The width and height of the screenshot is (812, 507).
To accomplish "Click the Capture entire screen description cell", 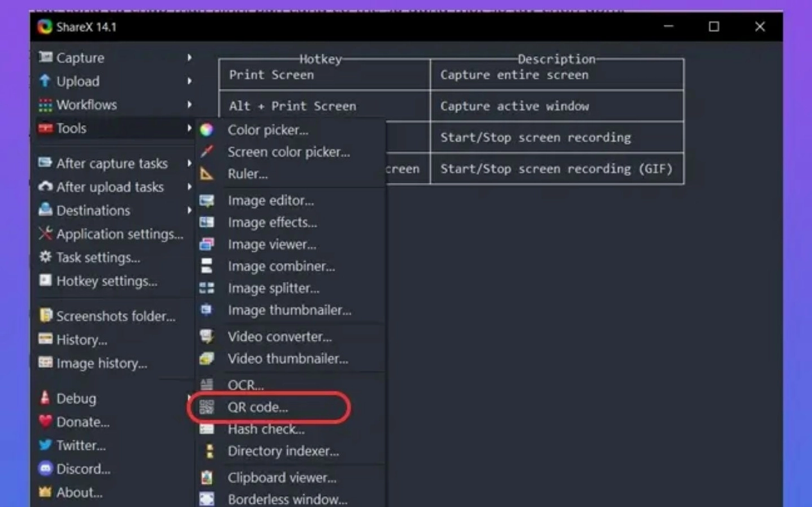I will pos(556,75).
